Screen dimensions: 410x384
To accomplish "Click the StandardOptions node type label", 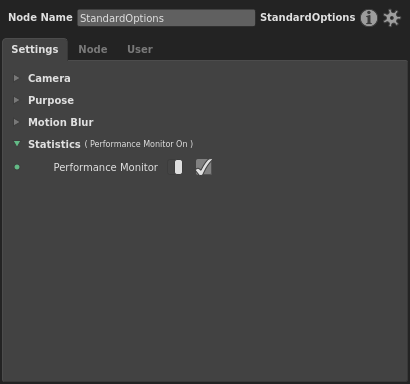I will (x=308, y=17).
